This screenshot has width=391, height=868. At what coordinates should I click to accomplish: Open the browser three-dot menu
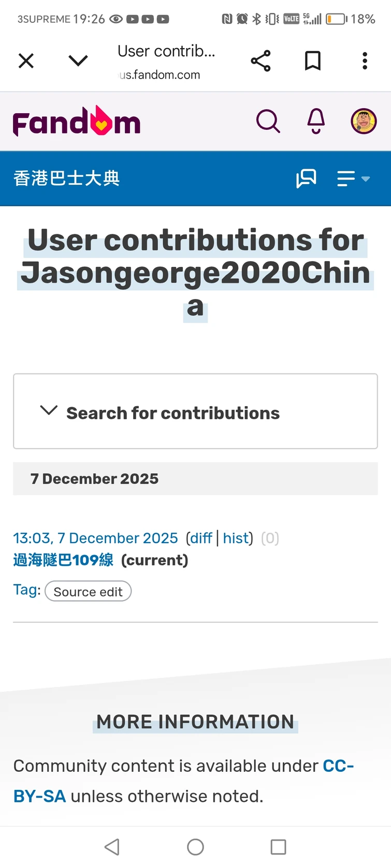tap(365, 61)
